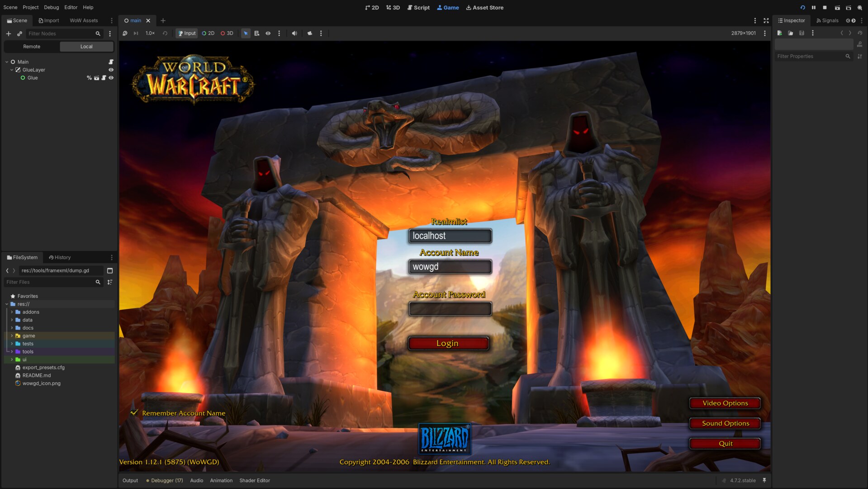Open documentation with the doc search icon
Screen dimensions: 868x489
pyautogui.click(x=860, y=44)
